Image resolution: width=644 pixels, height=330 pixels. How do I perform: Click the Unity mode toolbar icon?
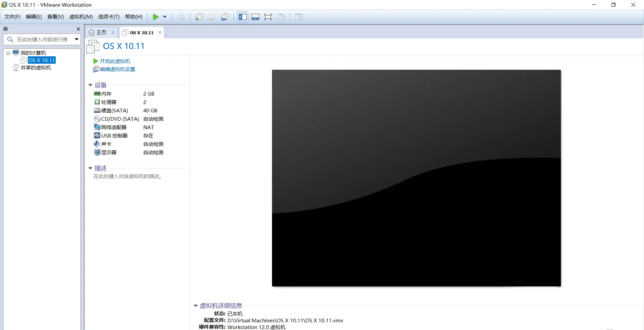pyautogui.click(x=281, y=17)
